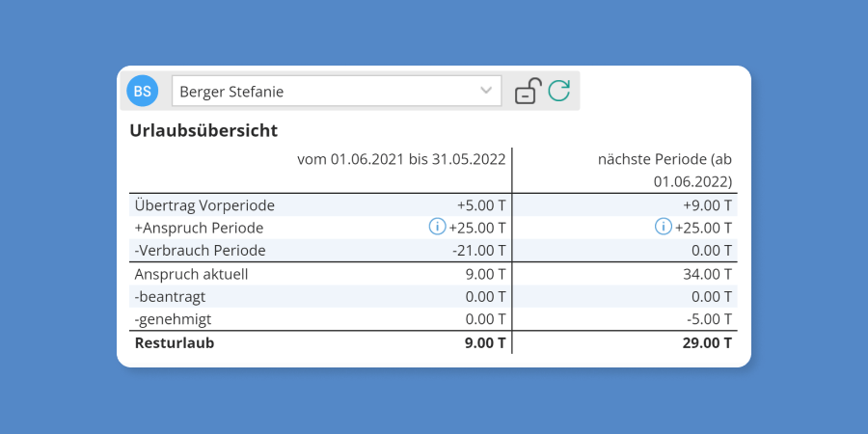Click the Berger Stefanie name field
The image size is (868, 434).
(x=337, y=91)
